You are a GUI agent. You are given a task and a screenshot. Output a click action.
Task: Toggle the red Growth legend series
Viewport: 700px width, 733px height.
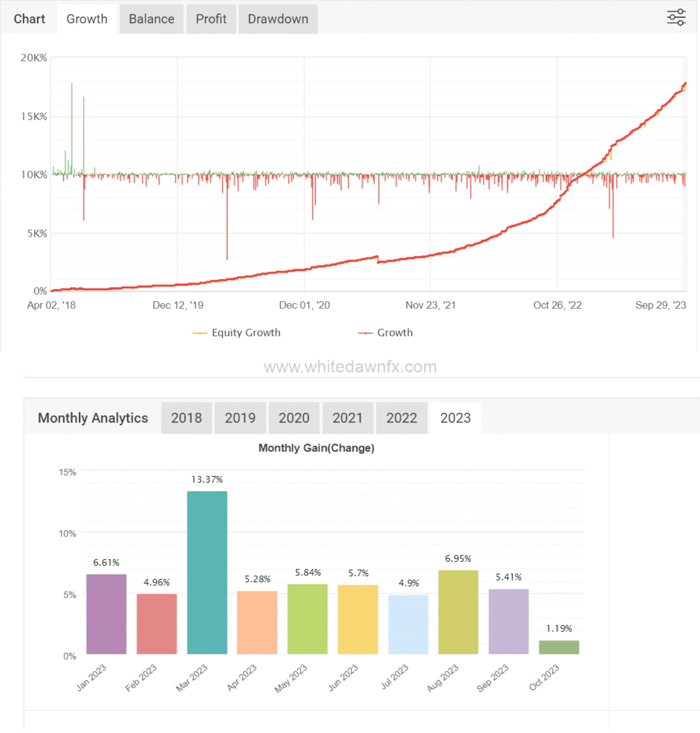click(386, 333)
